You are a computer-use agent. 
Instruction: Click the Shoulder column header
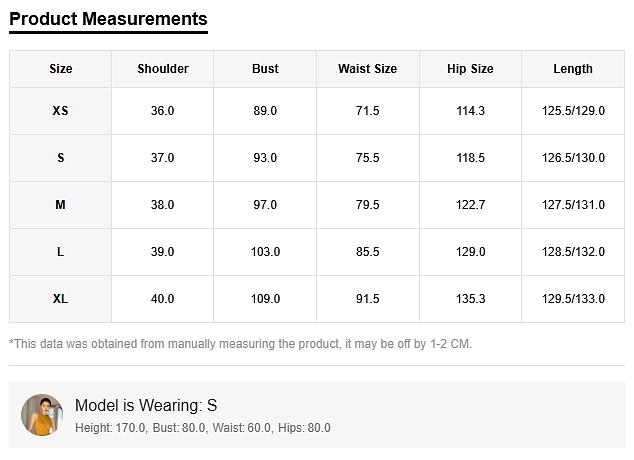click(163, 69)
